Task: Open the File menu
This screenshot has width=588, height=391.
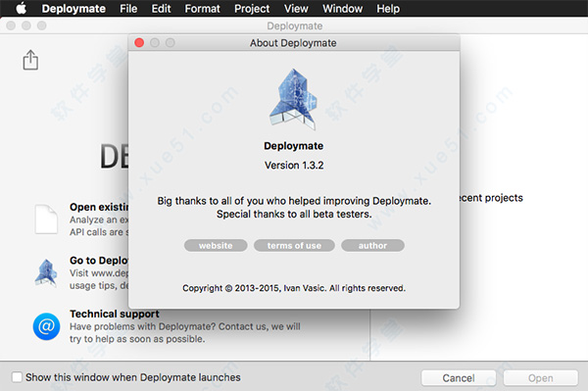Action: [x=128, y=8]
